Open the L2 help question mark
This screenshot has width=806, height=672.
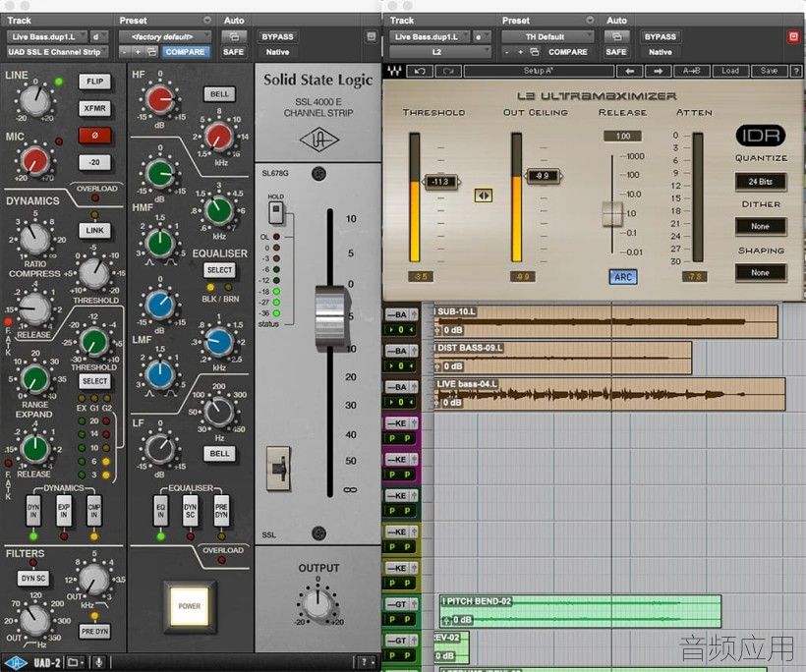point(796,72)
